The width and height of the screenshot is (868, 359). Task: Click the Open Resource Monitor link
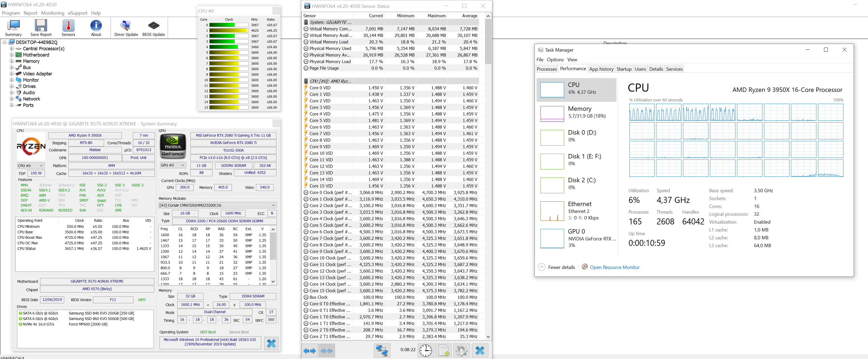614,267
